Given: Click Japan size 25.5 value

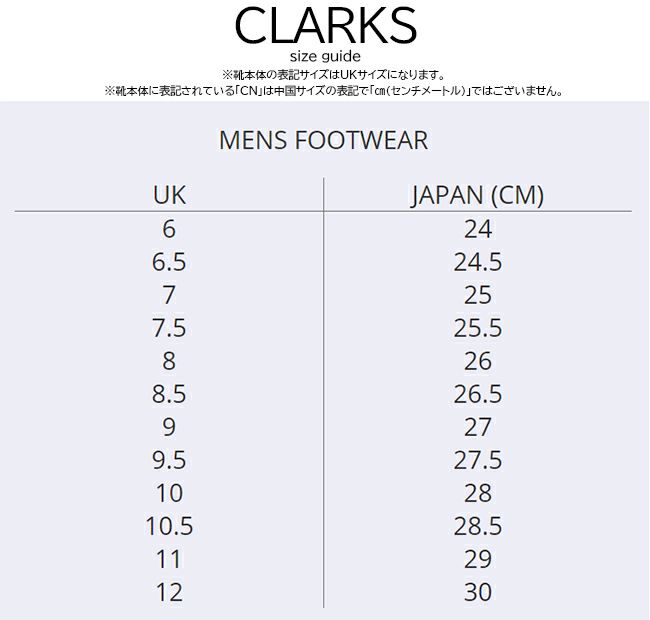Looking at the screenshot, I should [x=478, y=328].
